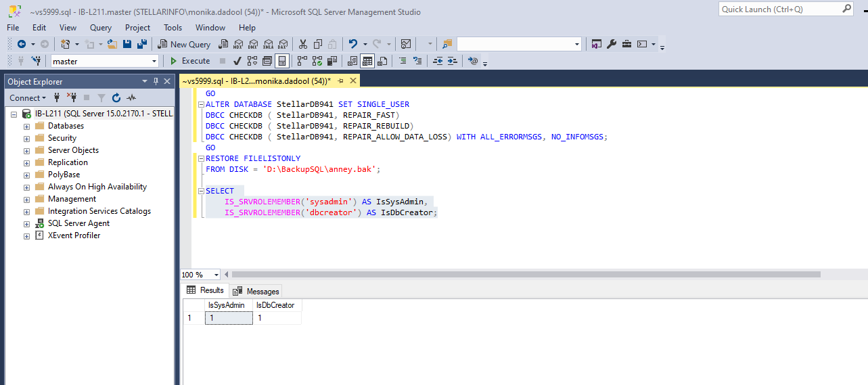Screen dimensions: 868x385
Task: Click the Navigate Backward arrow icon
Action: (x=21, y=44)
